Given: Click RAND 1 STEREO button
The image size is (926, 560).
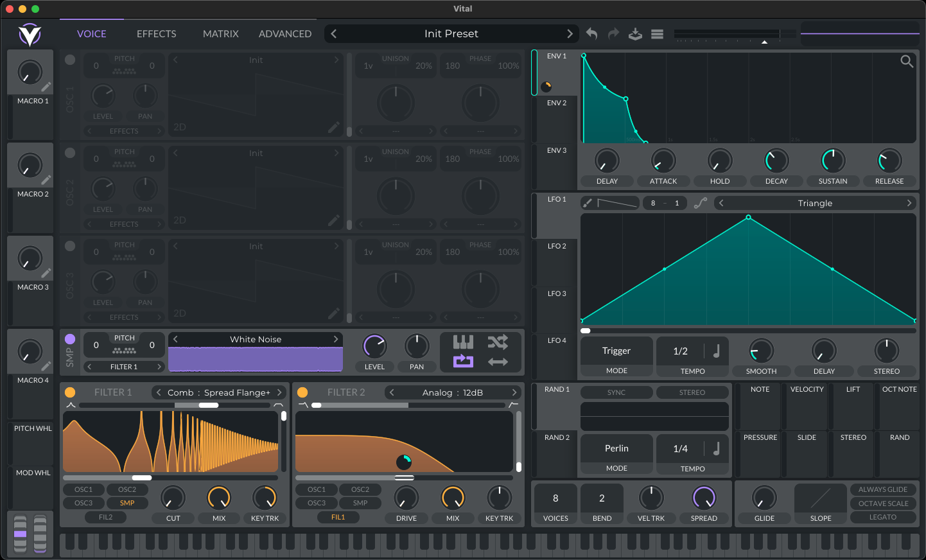Looking at the screenshot, I should 692,392.
